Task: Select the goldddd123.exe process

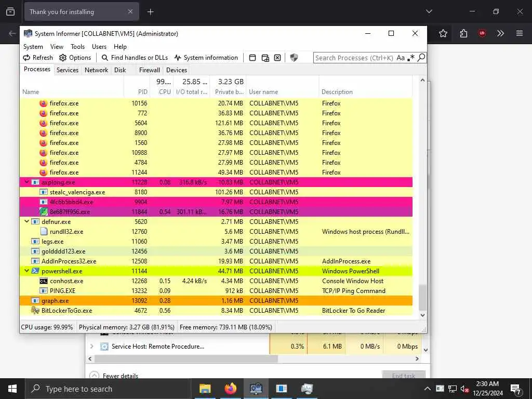Action: click(216, 251)
